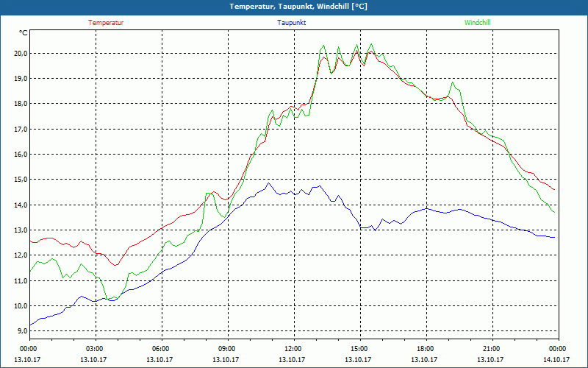Click the 16,0 y-axis value
This screenshot has height=368, width=588.
pos(21,155)
